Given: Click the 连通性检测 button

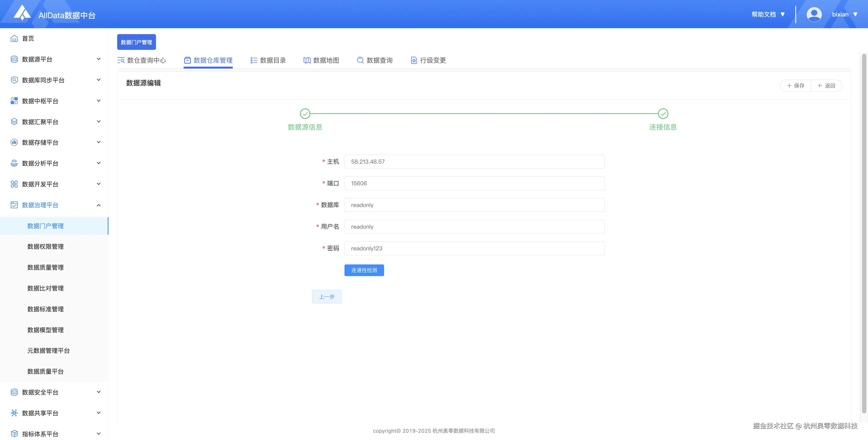Looking at the screenshot, I should coord(364,270).
